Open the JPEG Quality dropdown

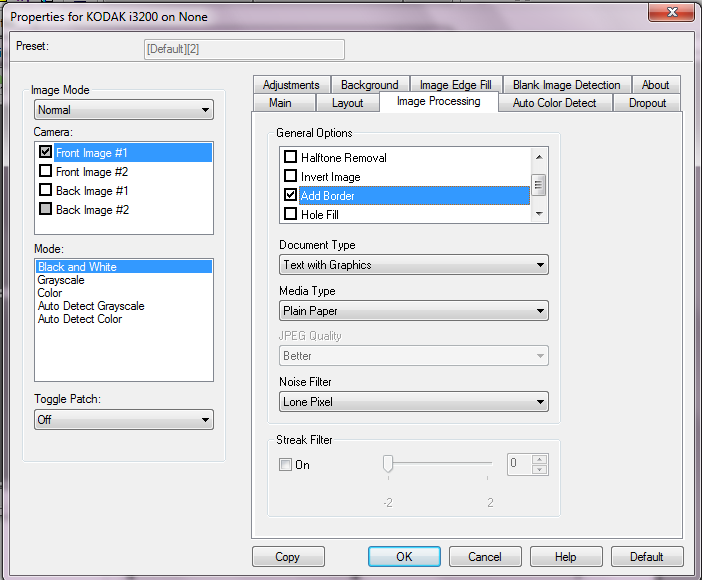coord(414,356)
